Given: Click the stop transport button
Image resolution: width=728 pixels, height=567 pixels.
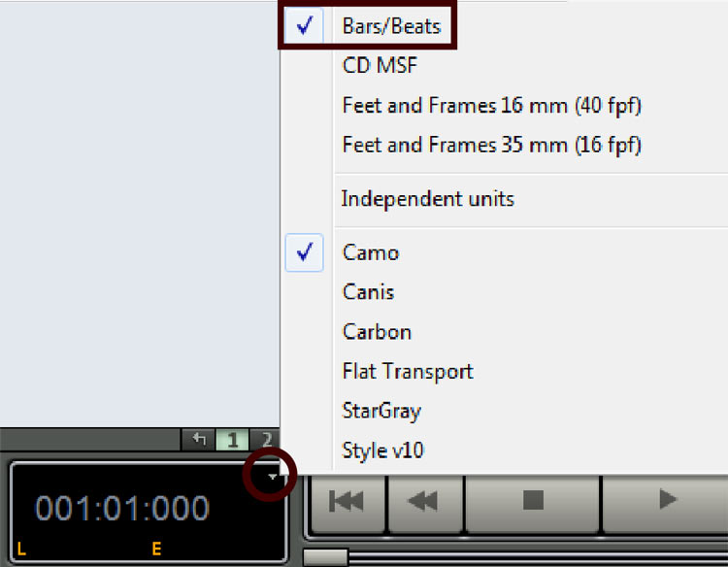Looking at the screenshot, I should coord(533,503).
